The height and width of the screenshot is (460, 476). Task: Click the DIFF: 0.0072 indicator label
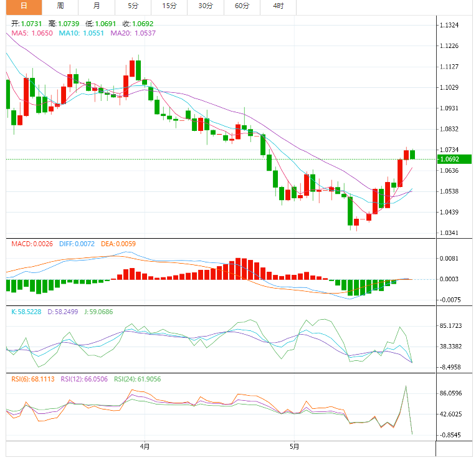tap(77, 244)
